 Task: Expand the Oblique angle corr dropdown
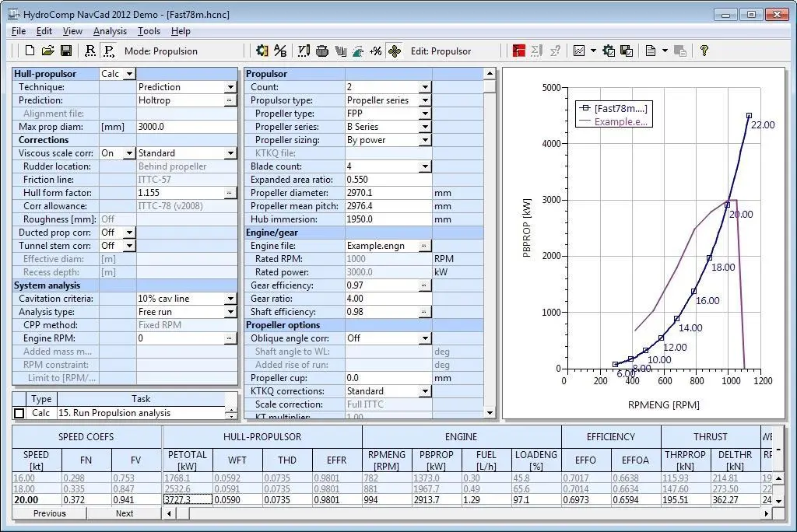click(x=426, y=338)
